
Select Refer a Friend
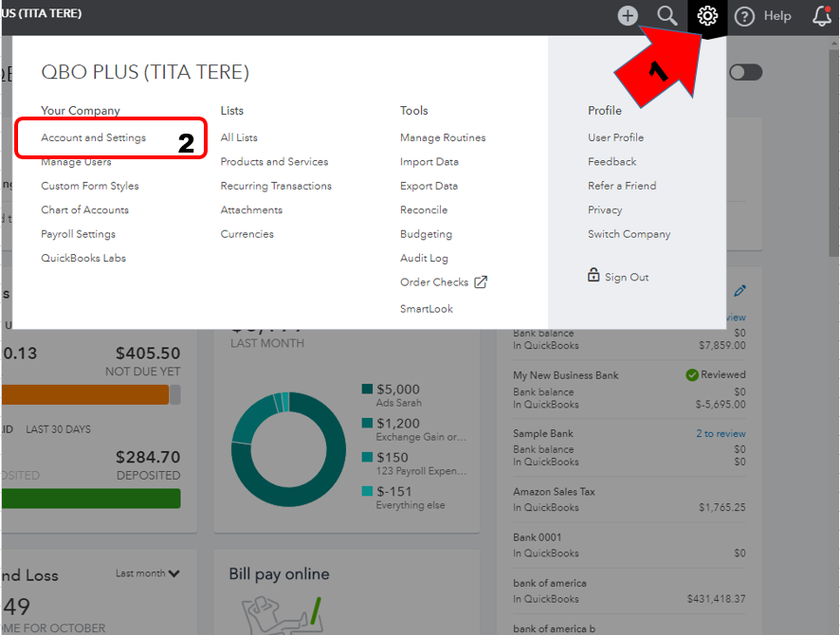(622, 186)
